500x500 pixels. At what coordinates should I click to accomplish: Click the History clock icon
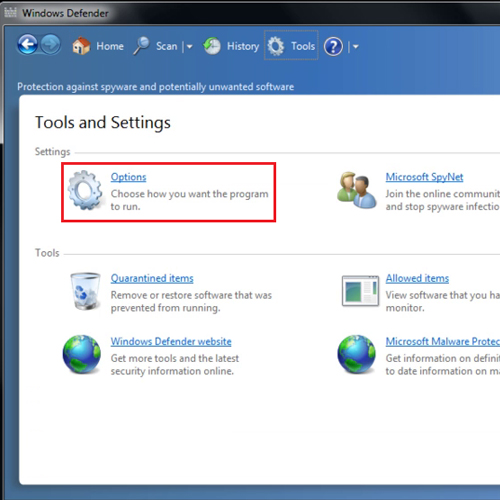click(x=212, y=46)
